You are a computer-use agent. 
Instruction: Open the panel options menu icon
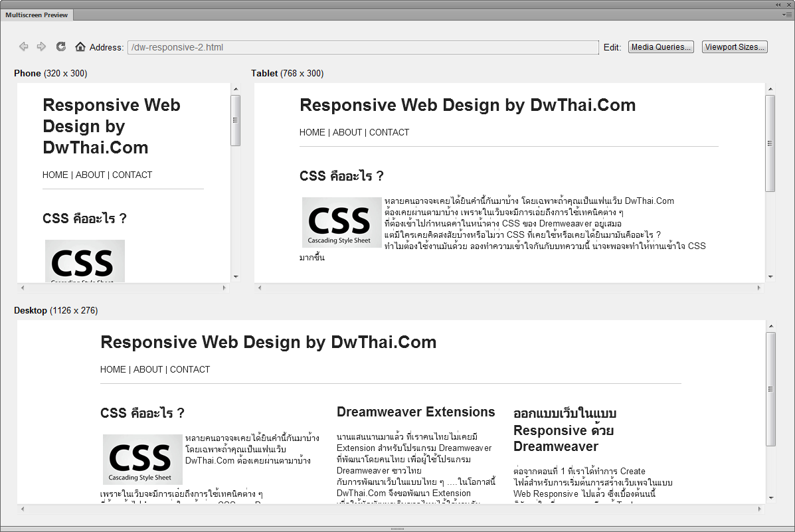coord(787,15)
